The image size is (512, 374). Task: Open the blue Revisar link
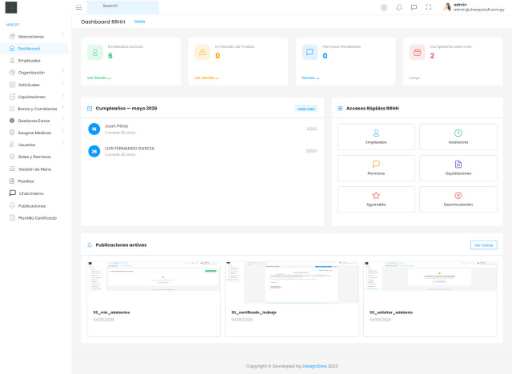click(310, 78)
